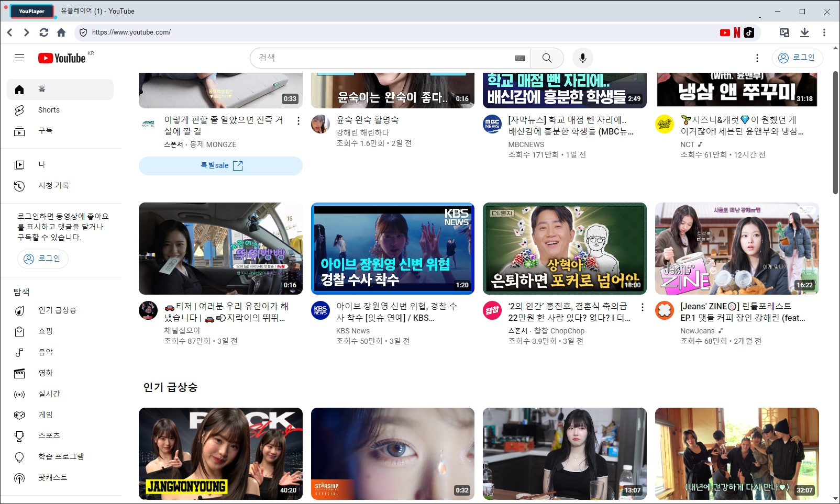Select 인기 급상승 in the explore sidebar
840x504 pixels.
[57, 310]
